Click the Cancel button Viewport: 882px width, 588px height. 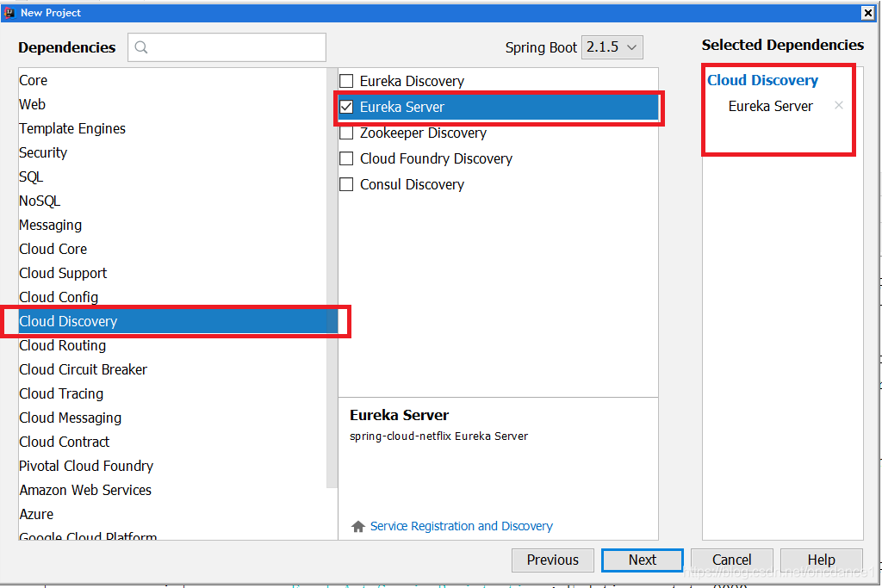point(732,560)
